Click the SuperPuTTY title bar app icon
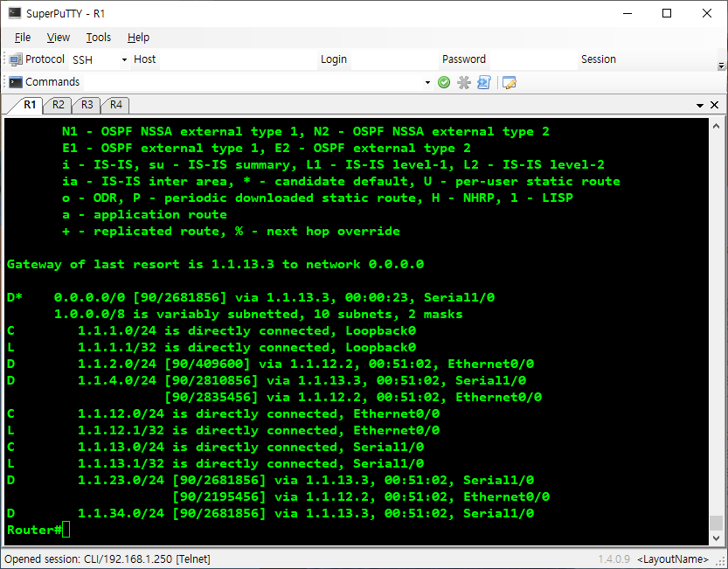The width and height of the screenshot is (728, 569). (14, 12)
